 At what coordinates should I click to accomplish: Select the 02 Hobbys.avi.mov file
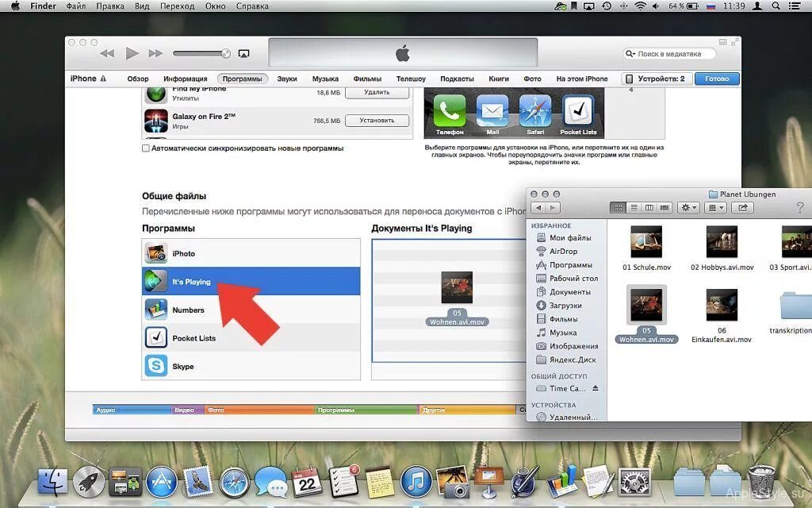tap(722, 248)
